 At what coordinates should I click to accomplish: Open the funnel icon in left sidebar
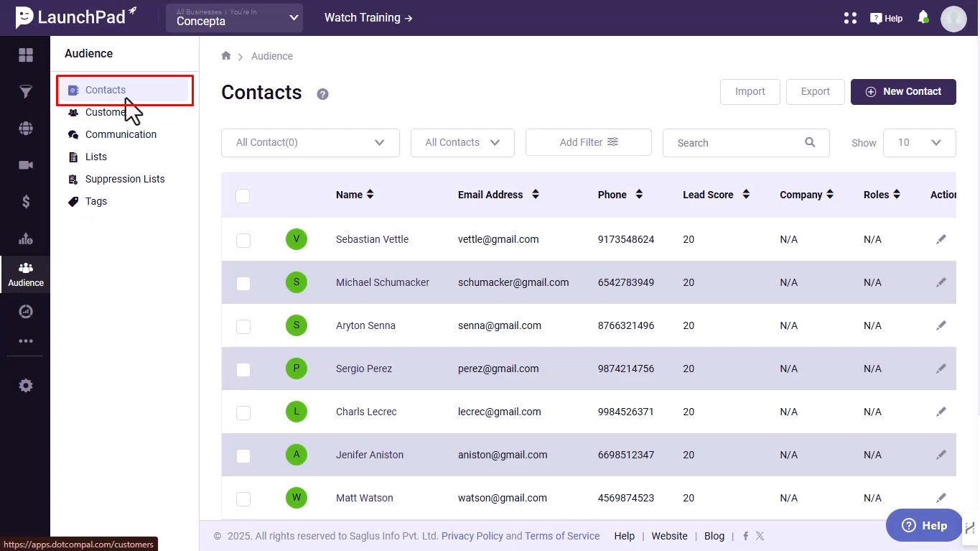[26, 92]
